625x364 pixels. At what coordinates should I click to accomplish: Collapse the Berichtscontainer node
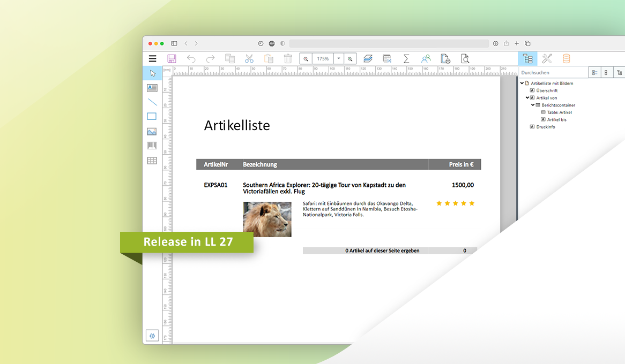tap(532, 105)
